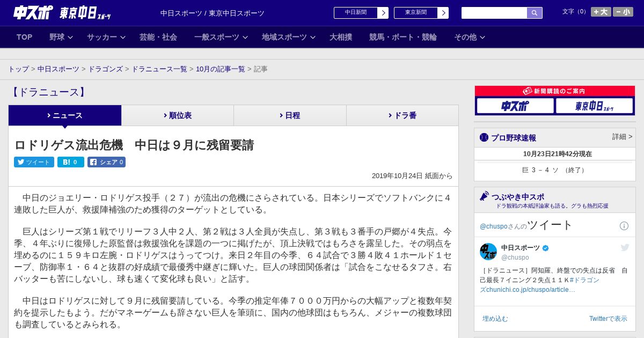Image resolution: width=644 pixels, height=338 pixels.
Task: Click the search magnifier button
Action: pyautogui.click(x=535, y=13)
